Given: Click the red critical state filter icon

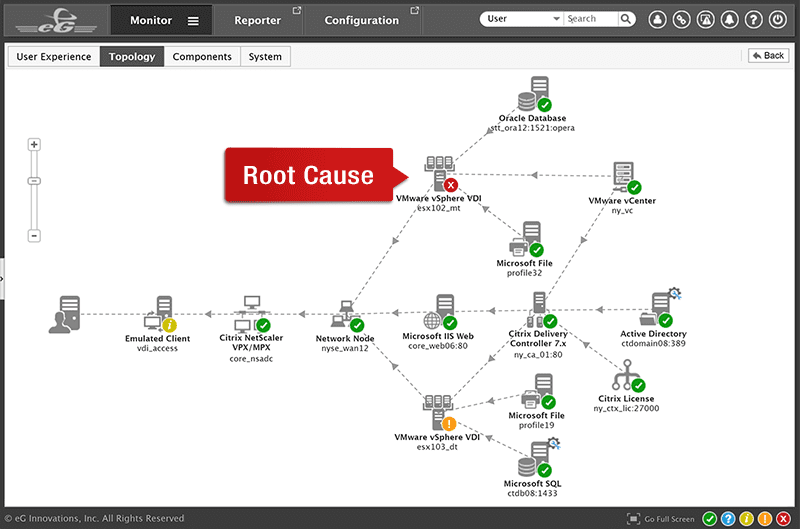Looking at the screenshot, I should click(x=783, y=519).
